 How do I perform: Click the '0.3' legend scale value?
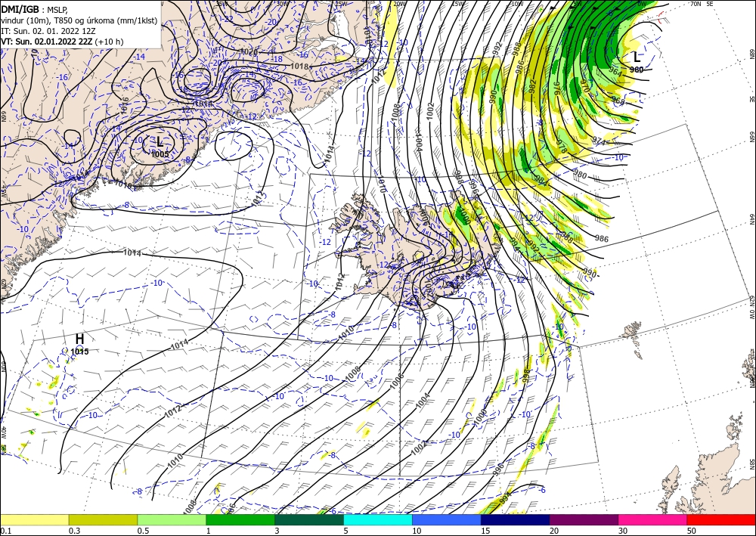tap(74, 531)
